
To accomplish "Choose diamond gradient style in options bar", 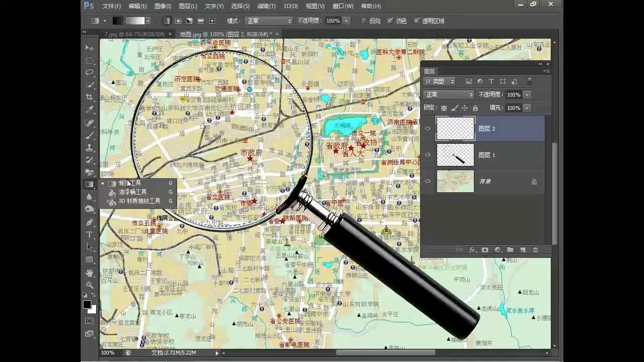I will pos(212,21).
